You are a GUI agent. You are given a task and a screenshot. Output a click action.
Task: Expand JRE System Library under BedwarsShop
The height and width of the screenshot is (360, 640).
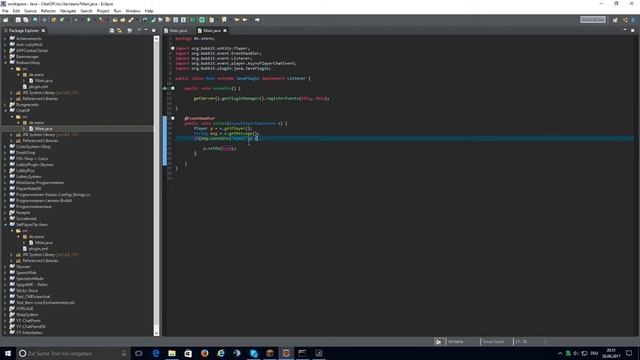click(12, 93)
